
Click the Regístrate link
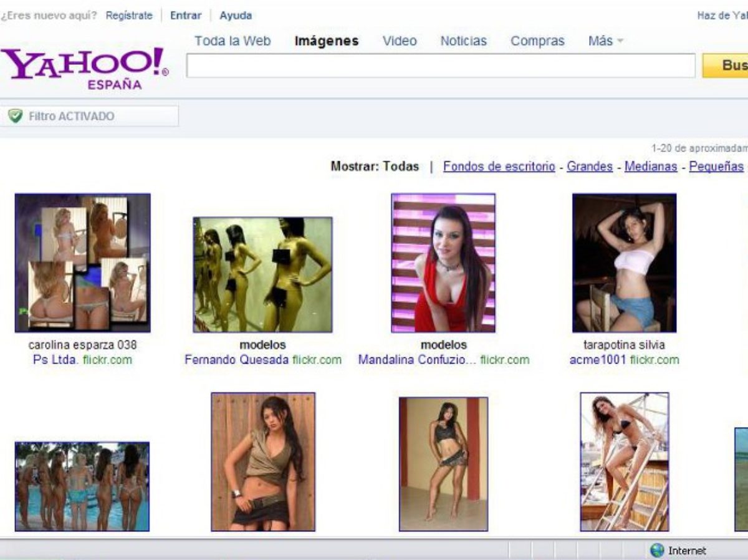tap(129, 16)
